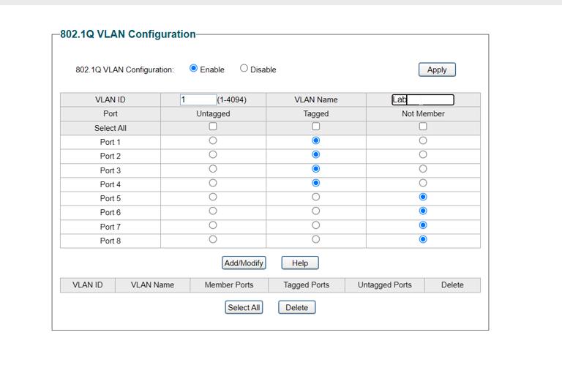Select the Enable radio button
Viewport: 562px width, 392px height.
pyautogui.click(x=193, y=68)
